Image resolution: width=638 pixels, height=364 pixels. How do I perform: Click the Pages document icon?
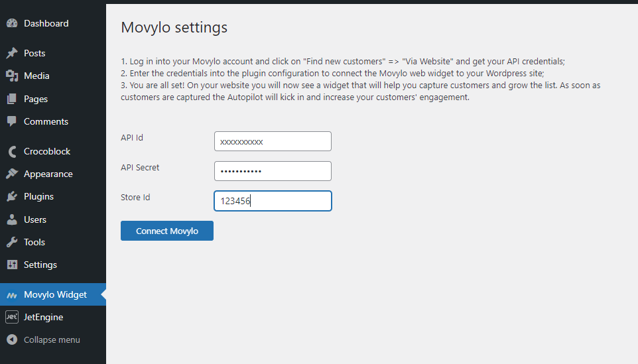[x=12, y=99]
